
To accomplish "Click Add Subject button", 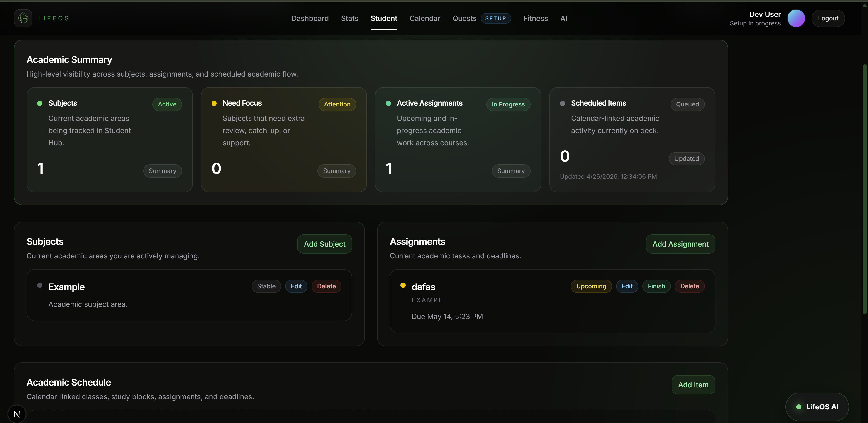I will (324, 244).
